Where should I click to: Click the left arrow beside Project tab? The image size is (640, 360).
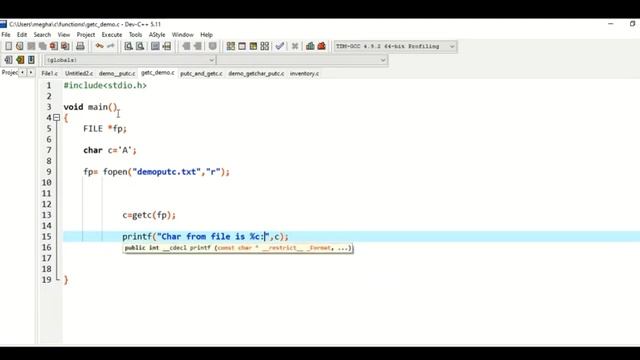[x=22, y=72]
